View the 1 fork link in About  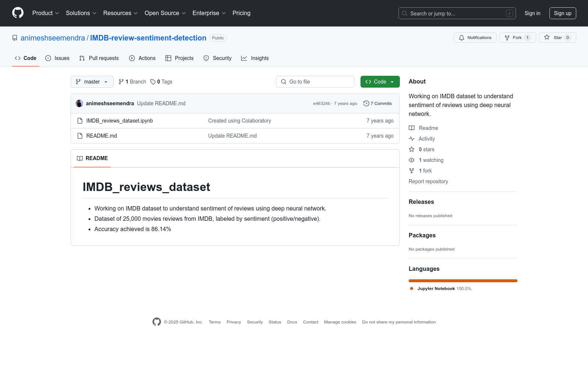pyautogui.click(x=420, y=171)
